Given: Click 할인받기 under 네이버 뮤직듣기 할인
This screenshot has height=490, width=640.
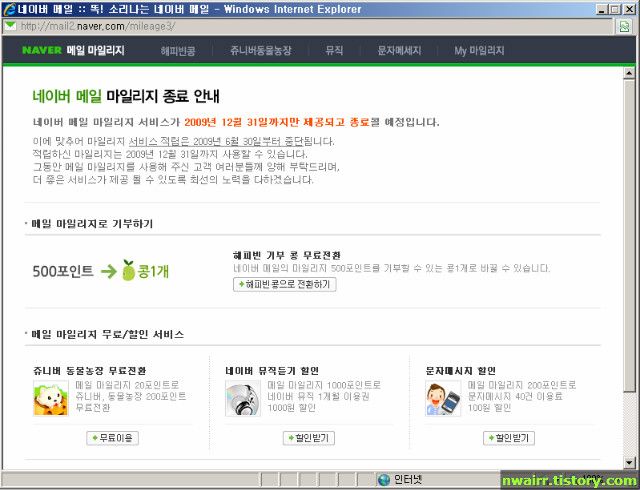Looking at the screenshot, I should 309,438.
